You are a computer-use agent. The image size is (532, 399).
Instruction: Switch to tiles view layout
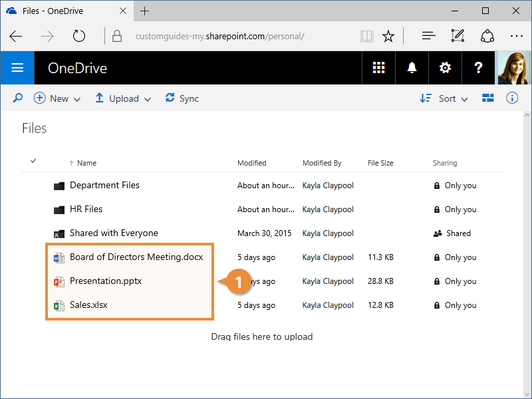click(x=488, y=98)
